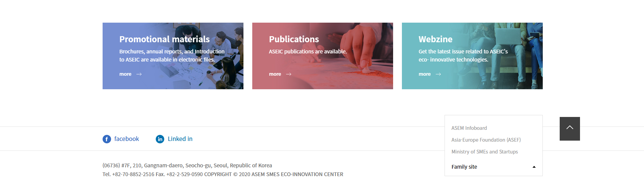Click more link in Promotional materials card
The height and width of the screenshot is (192, 644).
[x=125, y=74]
